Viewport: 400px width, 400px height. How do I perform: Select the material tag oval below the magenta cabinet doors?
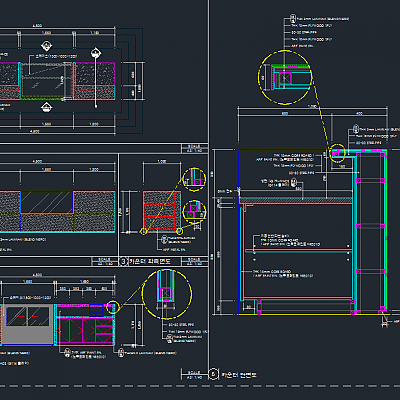tap(68, 353)
